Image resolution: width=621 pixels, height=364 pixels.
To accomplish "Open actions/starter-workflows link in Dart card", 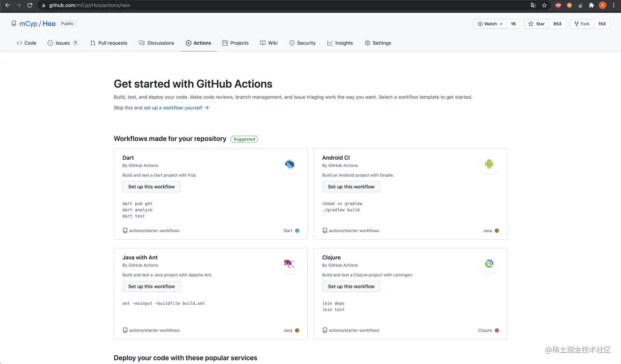I will coord(154,231).
